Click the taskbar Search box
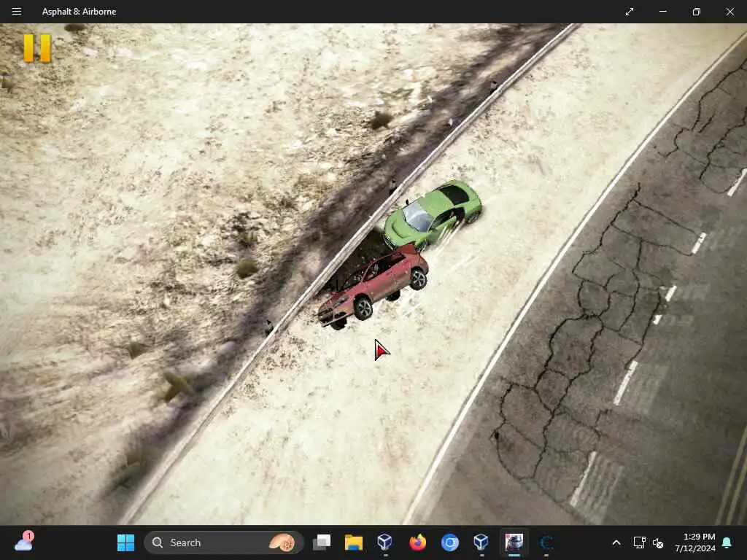Viewport: 747px width, 560px height. point(223,542)
